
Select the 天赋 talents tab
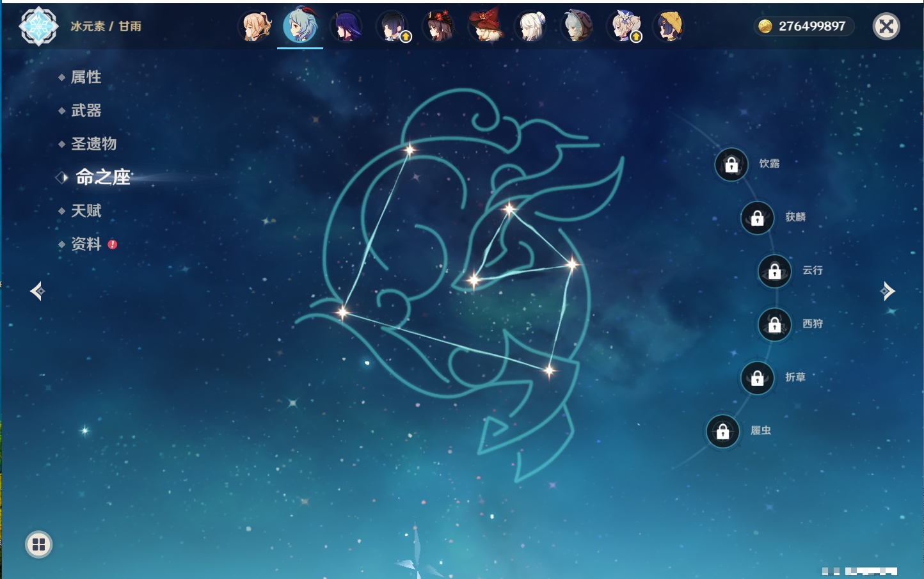[x=86, y=210]
